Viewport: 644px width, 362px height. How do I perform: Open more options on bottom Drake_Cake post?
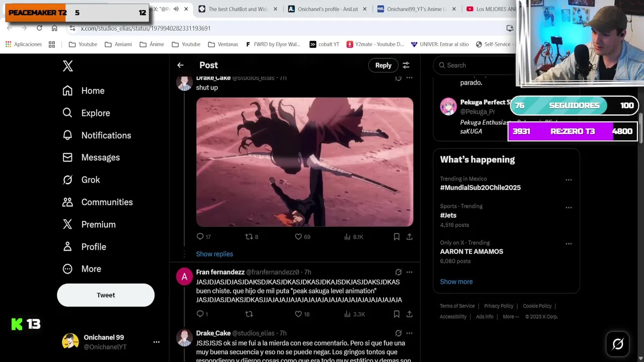tap(409, 333)
